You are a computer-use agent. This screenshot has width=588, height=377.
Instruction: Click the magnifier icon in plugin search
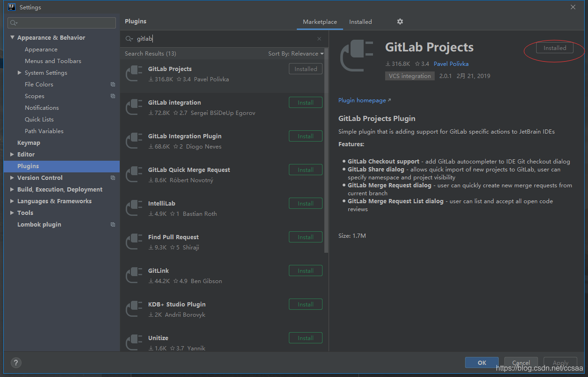point(129,39)
